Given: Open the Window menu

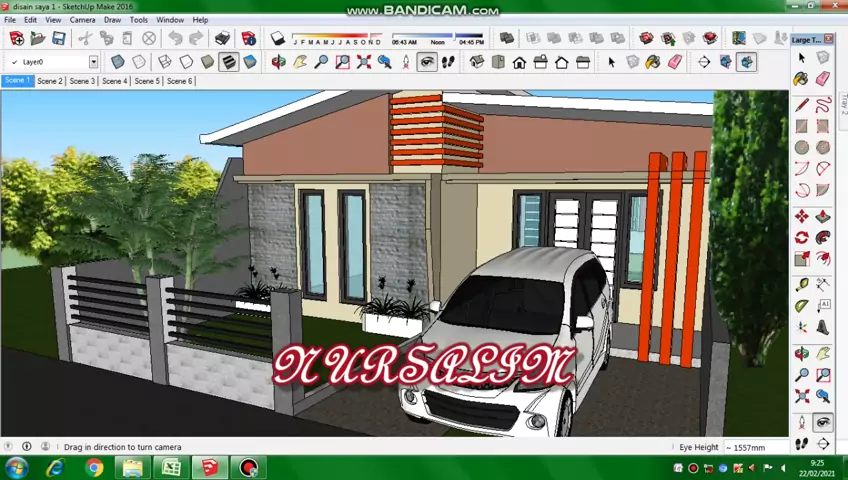Looking at the screenshot, I should click(x=169, y=20).
